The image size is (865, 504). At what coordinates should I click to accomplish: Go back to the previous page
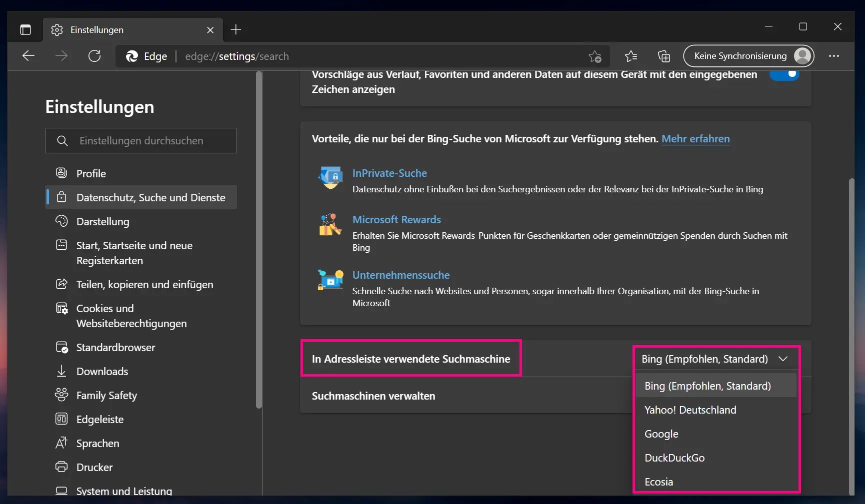pyautogui.click(x=28, y=56)
